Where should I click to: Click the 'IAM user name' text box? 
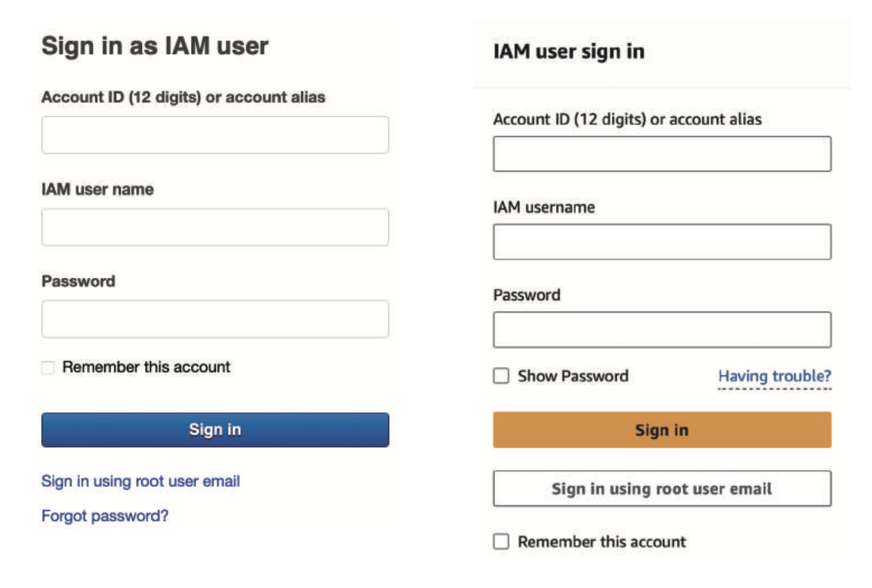[215, 227]
